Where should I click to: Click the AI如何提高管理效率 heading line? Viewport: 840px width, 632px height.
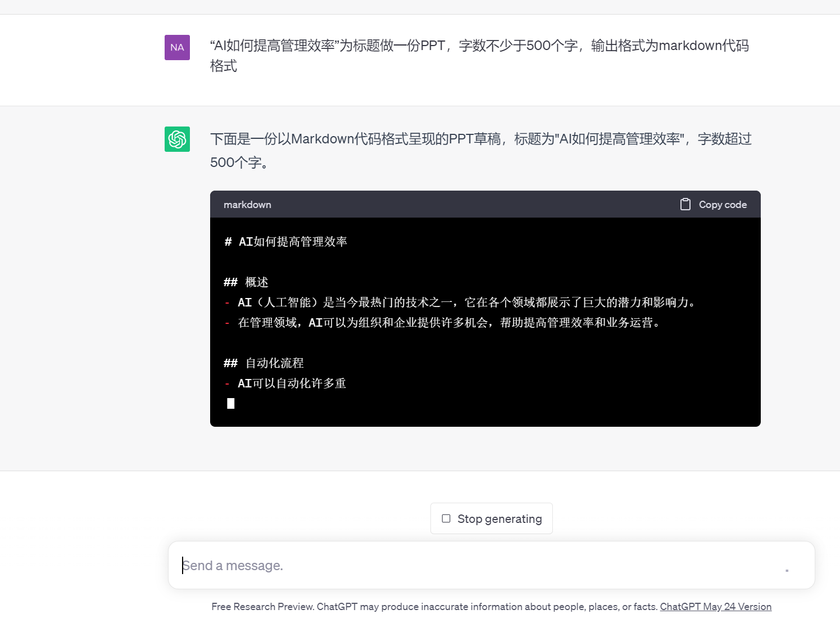click(286, 241)
